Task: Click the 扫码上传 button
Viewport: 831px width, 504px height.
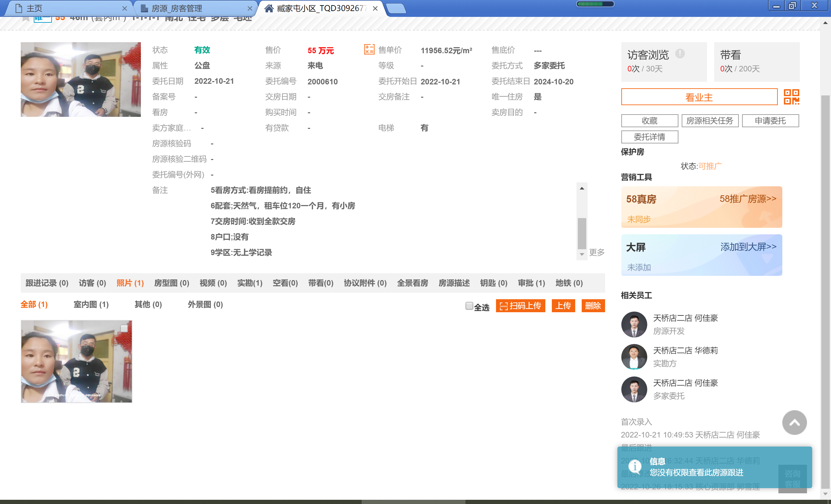Action: 520,305
